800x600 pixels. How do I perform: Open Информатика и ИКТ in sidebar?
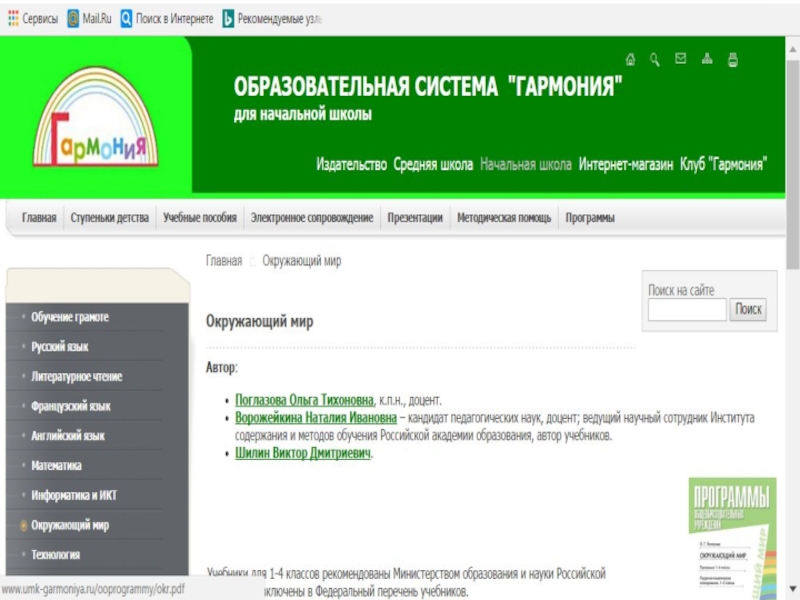74,495
